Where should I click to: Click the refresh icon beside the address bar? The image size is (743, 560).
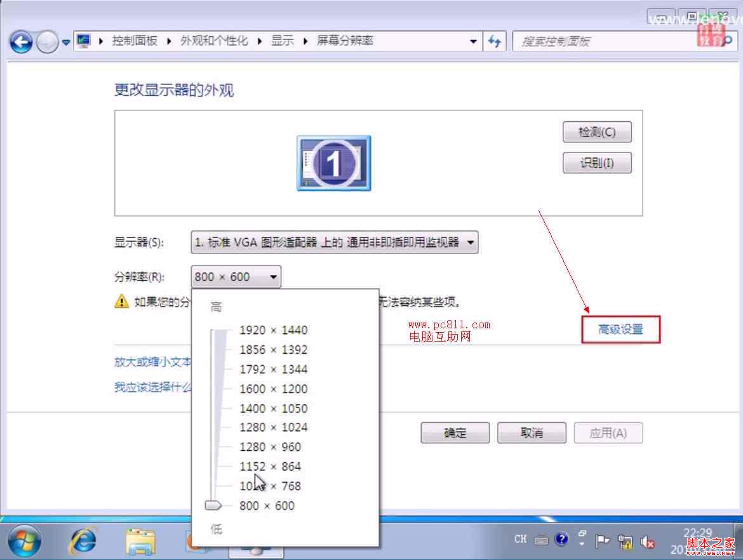click(495, 41)
